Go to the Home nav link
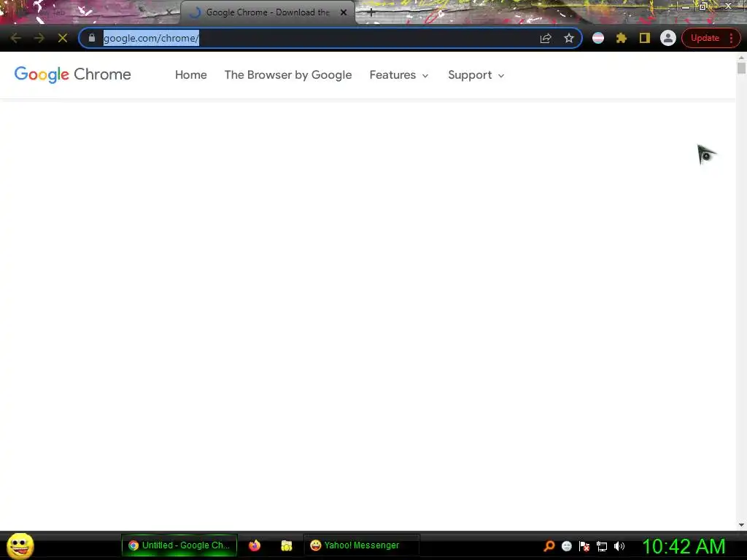Screen dimensions: 747x560 pos(190,75)
